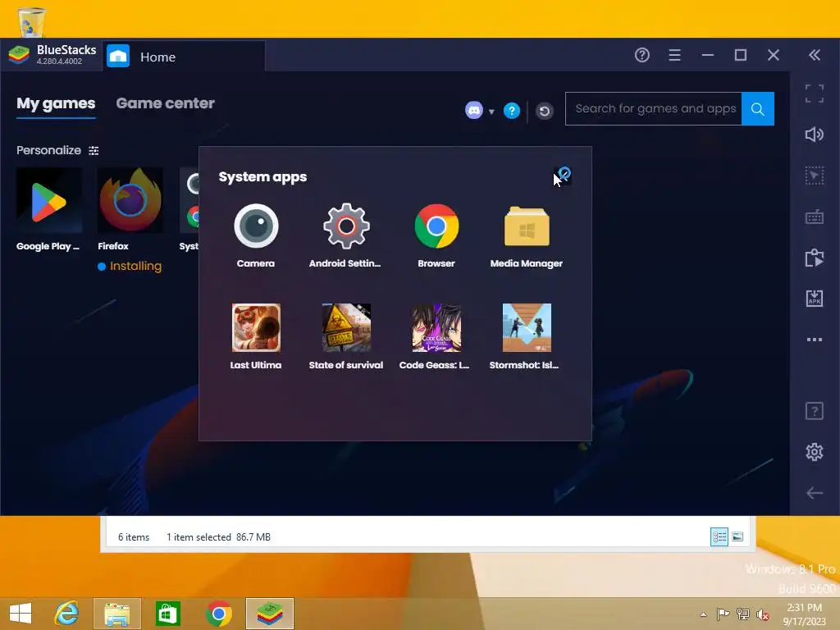This screenshot has width=840, height=630.
Task: Open Media Manager folder app
Action: click(527, 226)
